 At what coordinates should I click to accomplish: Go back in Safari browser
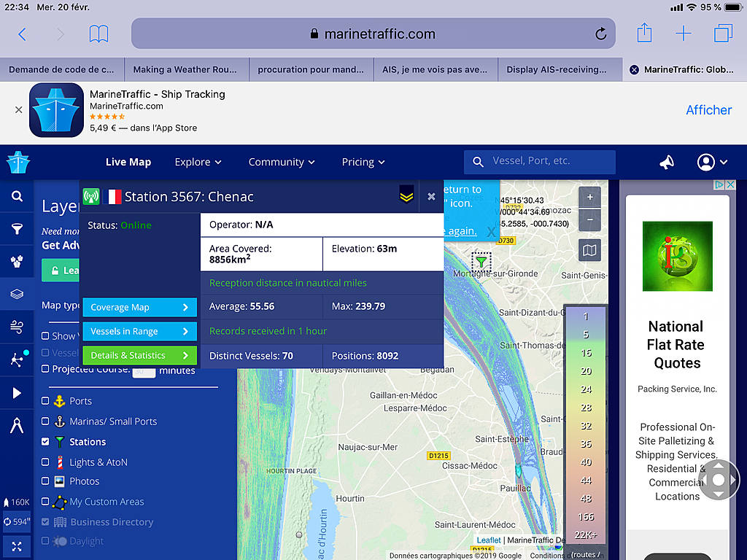pyautogui.click(x=23, y=34)
